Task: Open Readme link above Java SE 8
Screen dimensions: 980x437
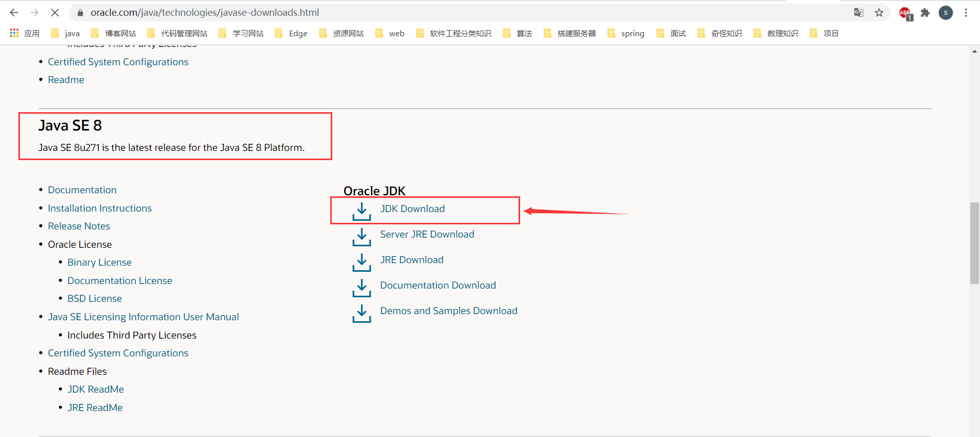Action: coord(66,80)
